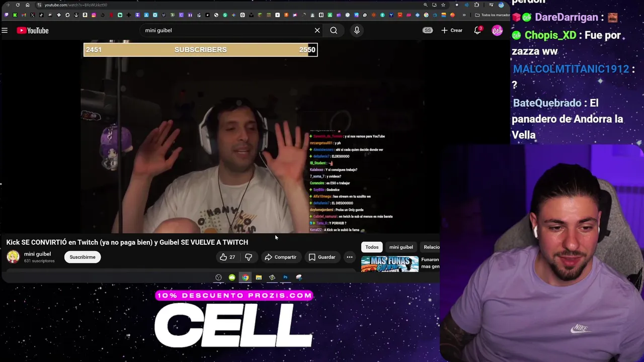The height and width of the screenshot is (362, 644).
Task: Share video using Compartir button
Action: tap(281, 257)
